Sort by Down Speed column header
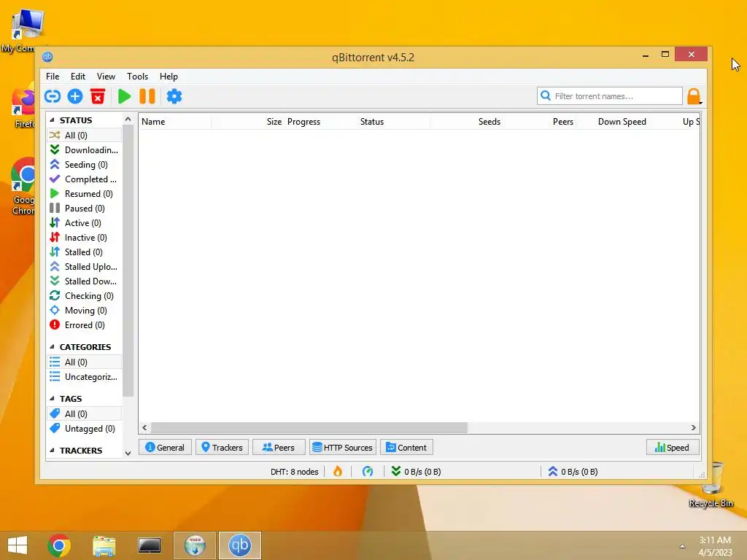 click(x=613, y=122)
